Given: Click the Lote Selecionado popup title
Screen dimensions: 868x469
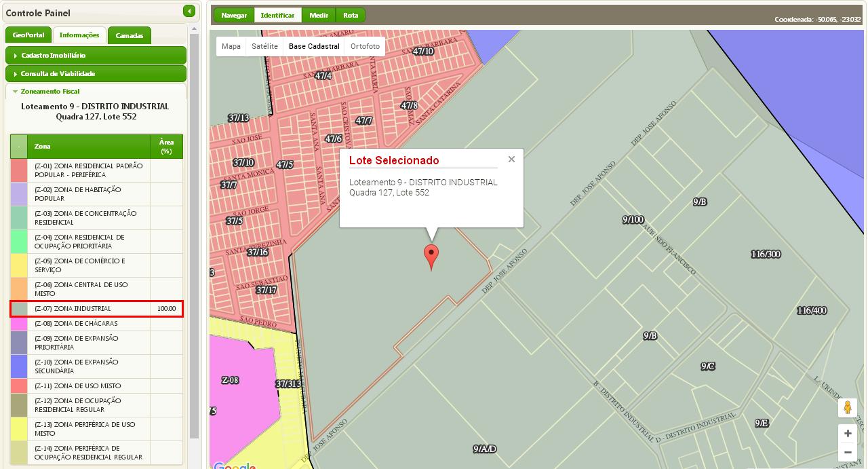Looking at the screenshot, I should pyautogui.click(x=394, y=160).
